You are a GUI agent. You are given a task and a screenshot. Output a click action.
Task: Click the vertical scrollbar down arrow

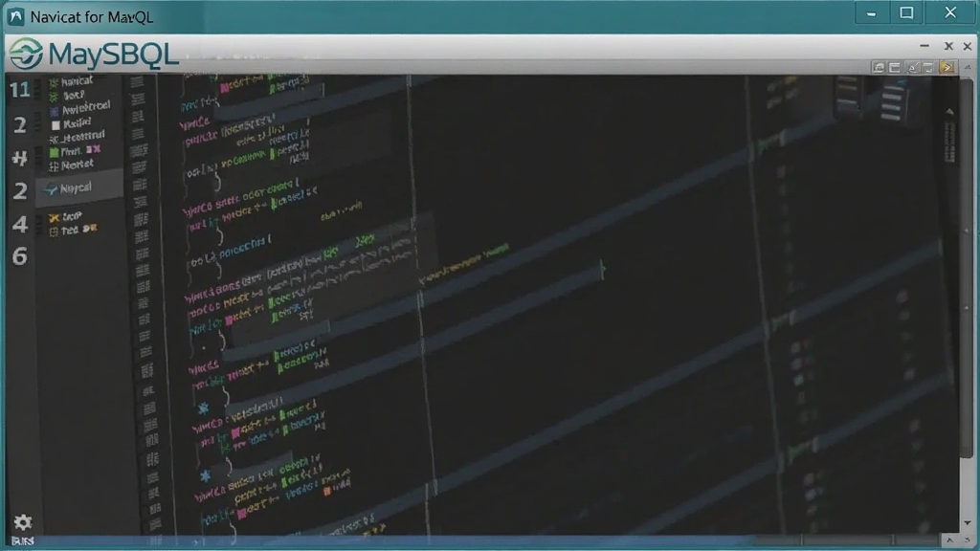click(967, 523)
